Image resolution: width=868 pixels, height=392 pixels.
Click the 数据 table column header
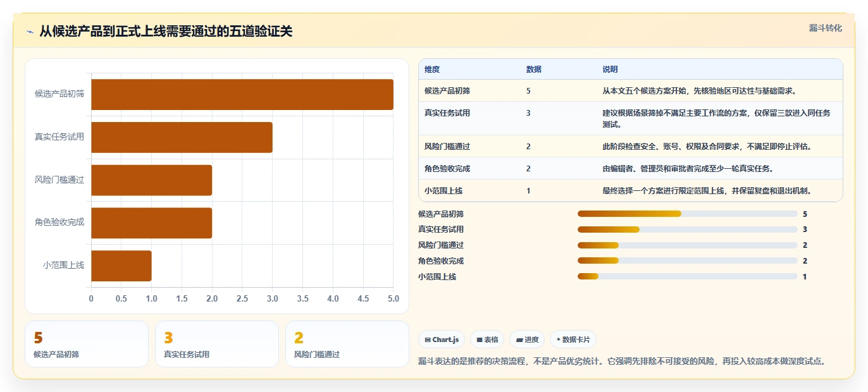point(534,69)
